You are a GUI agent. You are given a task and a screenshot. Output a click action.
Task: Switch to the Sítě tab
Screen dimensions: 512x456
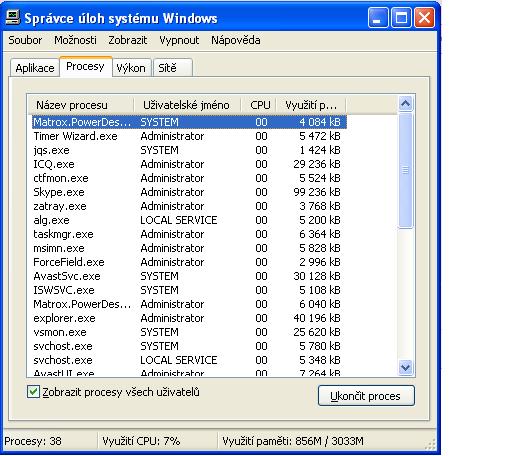[173, 68]
